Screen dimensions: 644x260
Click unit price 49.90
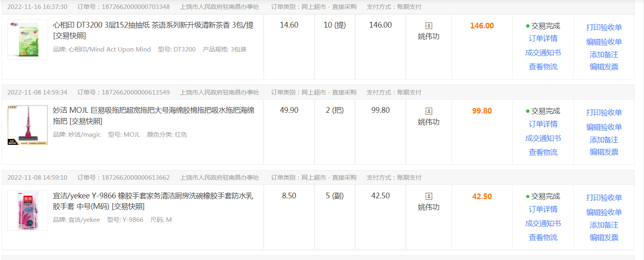pos(289,110)
